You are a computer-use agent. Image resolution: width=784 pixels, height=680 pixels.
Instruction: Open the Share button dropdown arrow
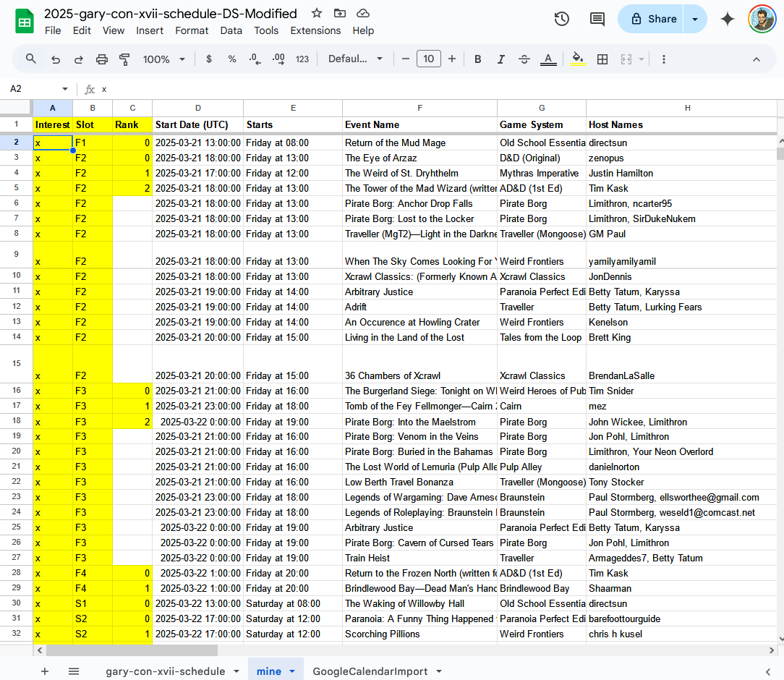695,20
